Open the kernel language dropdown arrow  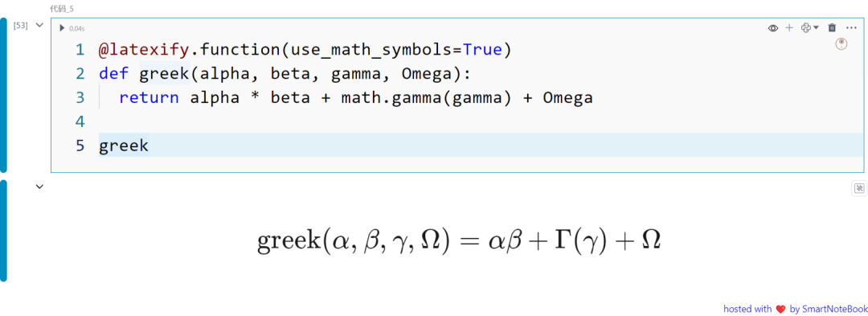click(x=816, y=27)
